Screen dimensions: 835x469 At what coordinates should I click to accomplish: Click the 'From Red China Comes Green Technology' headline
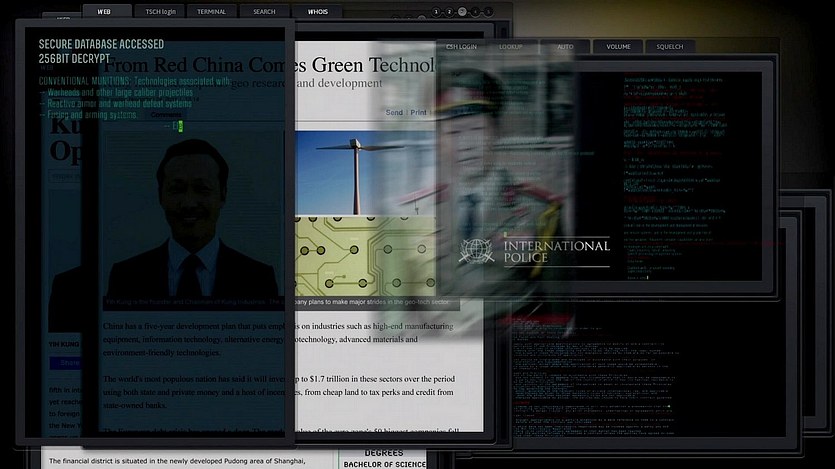[270, 65]
